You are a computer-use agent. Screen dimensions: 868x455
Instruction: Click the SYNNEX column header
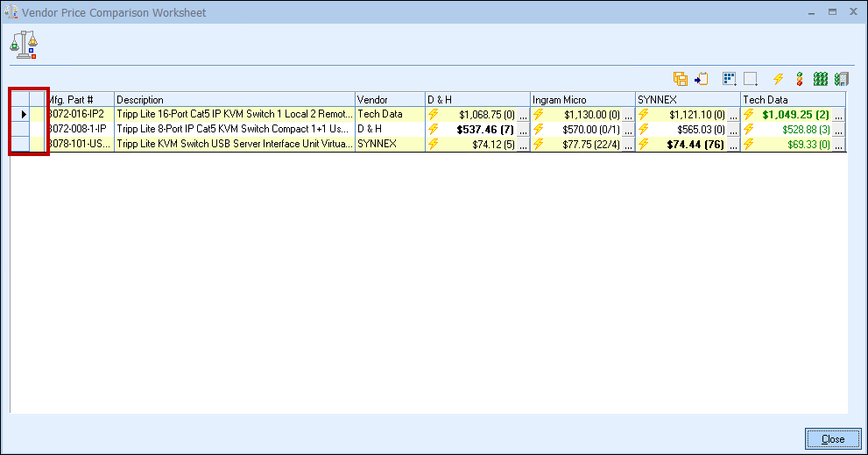[688, 100]
